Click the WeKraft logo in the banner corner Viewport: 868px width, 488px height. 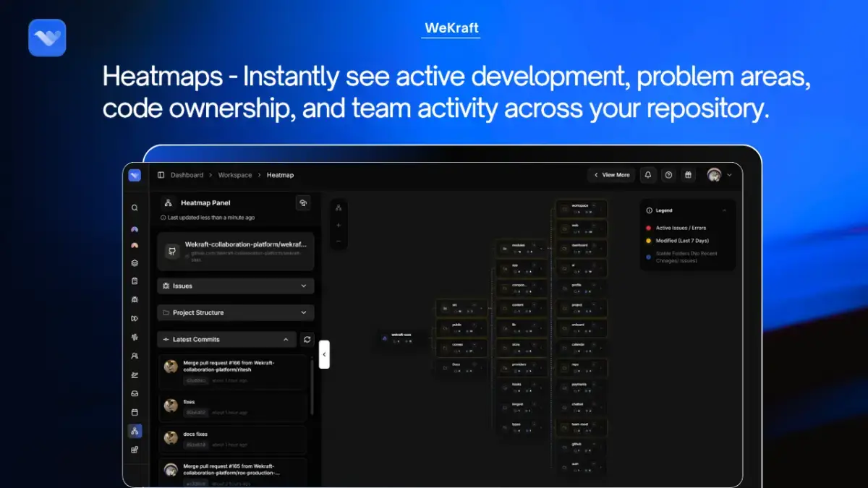click(47, 38)
